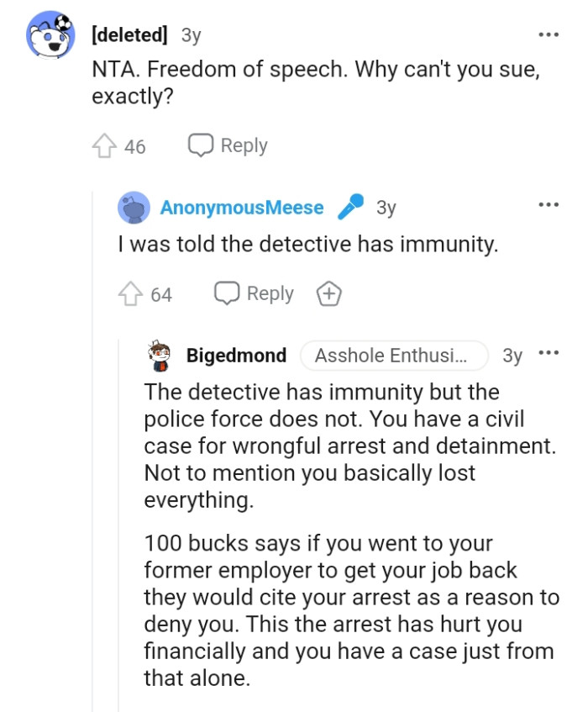
Task: Click the speech bubble icon next to first Reply
Action: coord(200,145)
